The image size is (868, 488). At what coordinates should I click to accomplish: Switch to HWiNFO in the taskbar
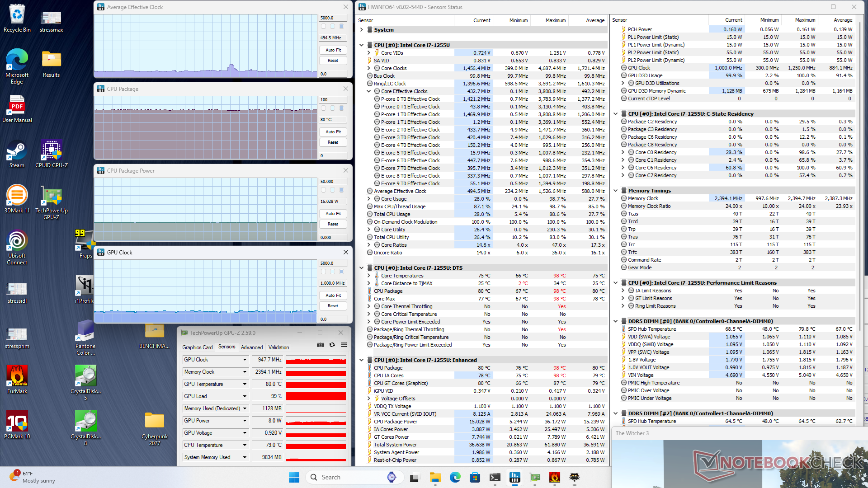pyautogui.click(x=514, y=477)
